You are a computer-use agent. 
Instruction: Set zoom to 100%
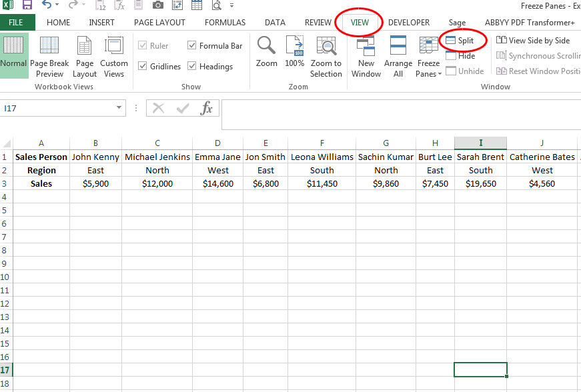click(x=295, y=52)
